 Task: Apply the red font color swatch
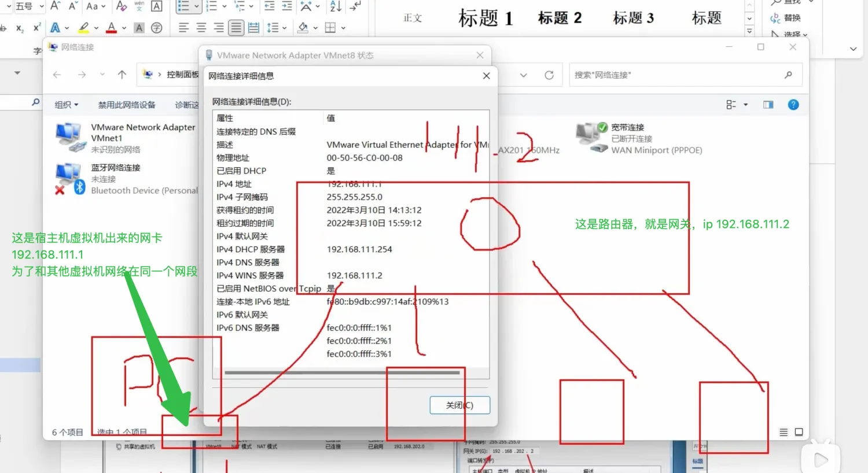(111, 27)
